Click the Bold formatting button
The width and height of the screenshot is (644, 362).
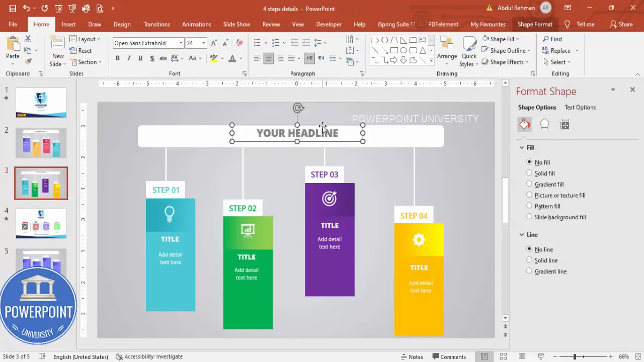(x=118, y=58)
